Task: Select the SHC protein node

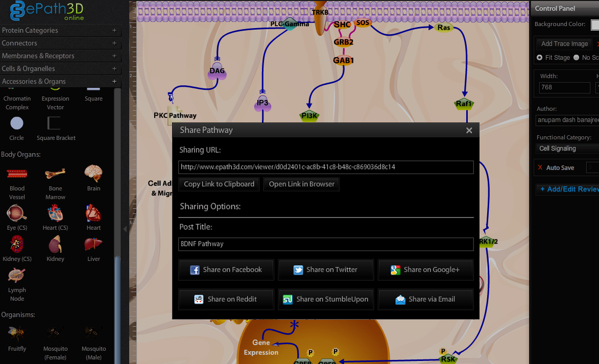Action: [342, 25]
